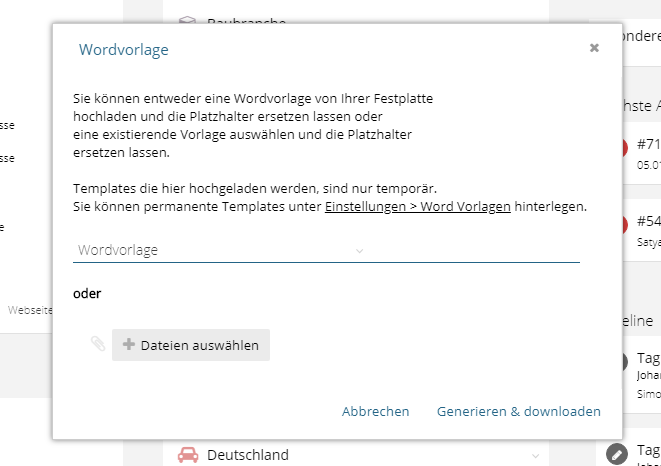The image size is (661, 466).
Task: Cancel with the Abbrechen button
Action: tap(375, 411)
